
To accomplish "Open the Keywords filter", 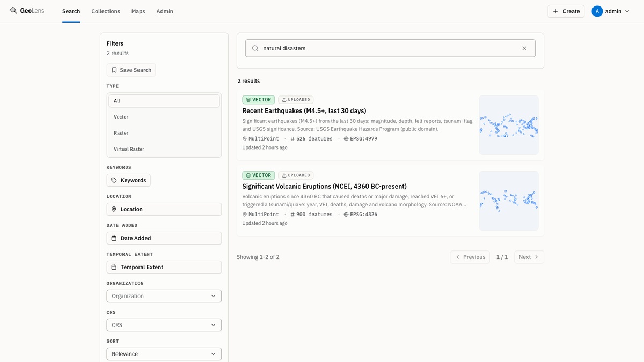I will point(128,180).
